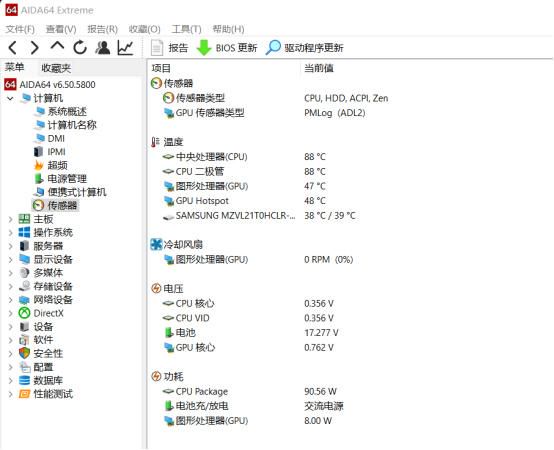
Task: Click the 报告 report button
Action: (x=170, y=48)
